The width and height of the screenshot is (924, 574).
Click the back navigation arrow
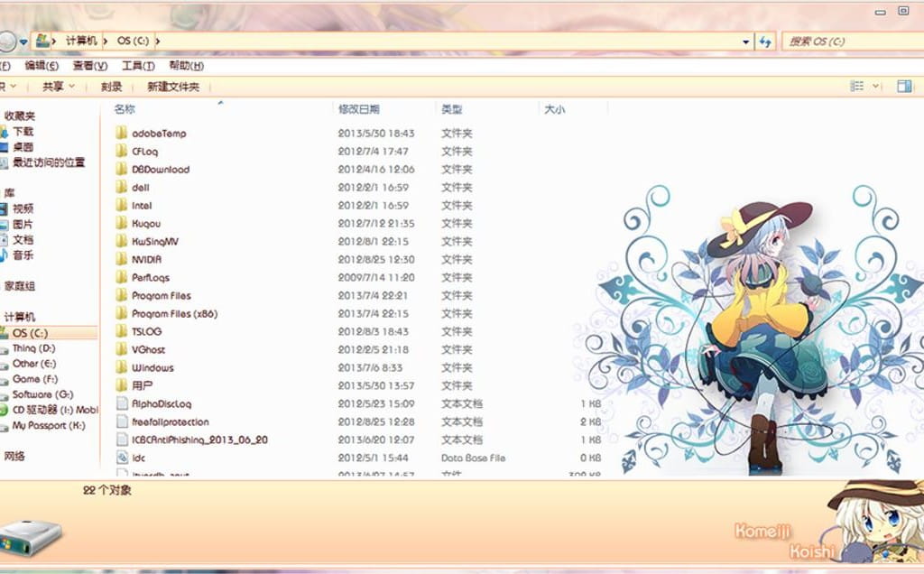pyautogui.click(x=7, y=41)
